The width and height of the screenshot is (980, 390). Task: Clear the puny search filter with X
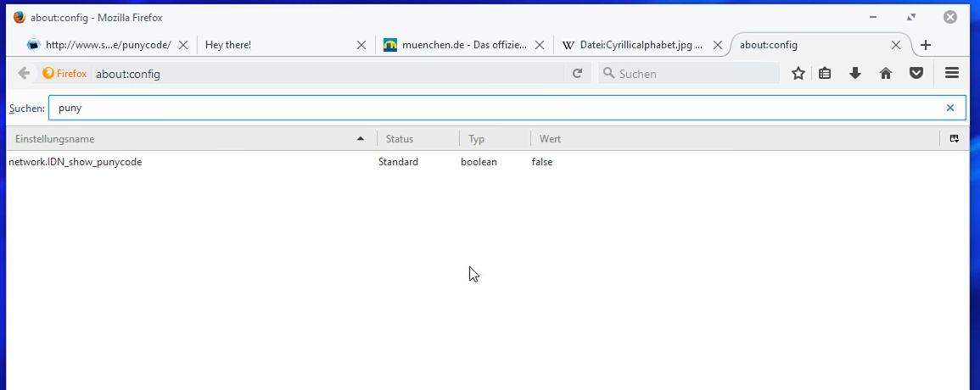[x=950, y=108]
